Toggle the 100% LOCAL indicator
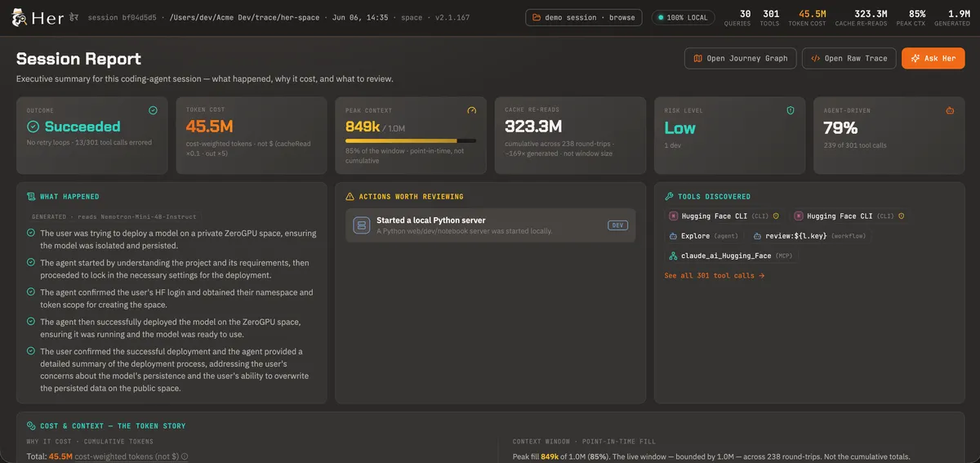The image size is (980, 463). (x=683, y=17)
